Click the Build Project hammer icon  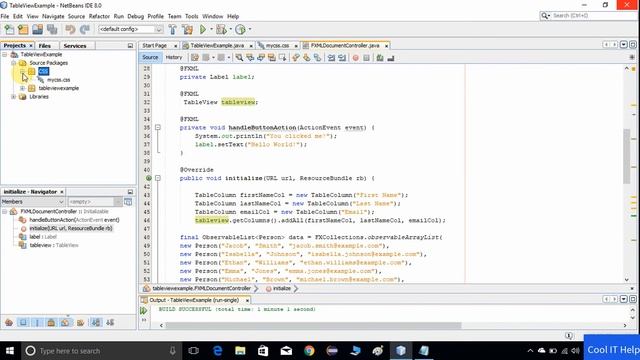(173, 29)
